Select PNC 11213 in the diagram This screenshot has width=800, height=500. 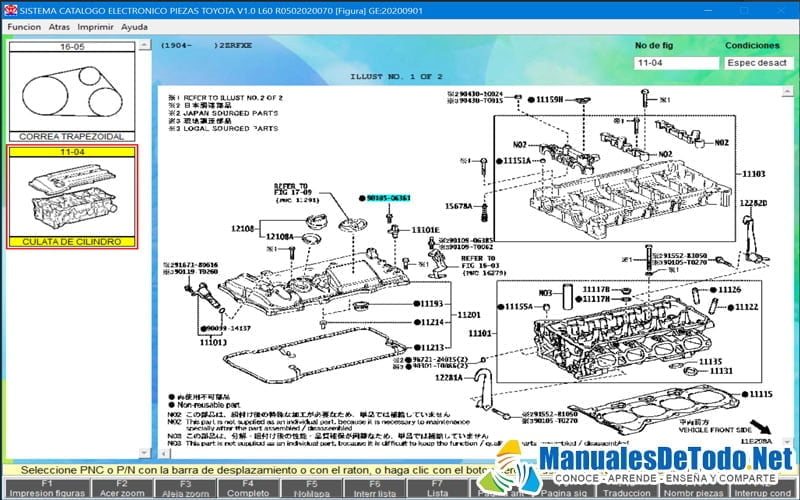tap(432, 347)
